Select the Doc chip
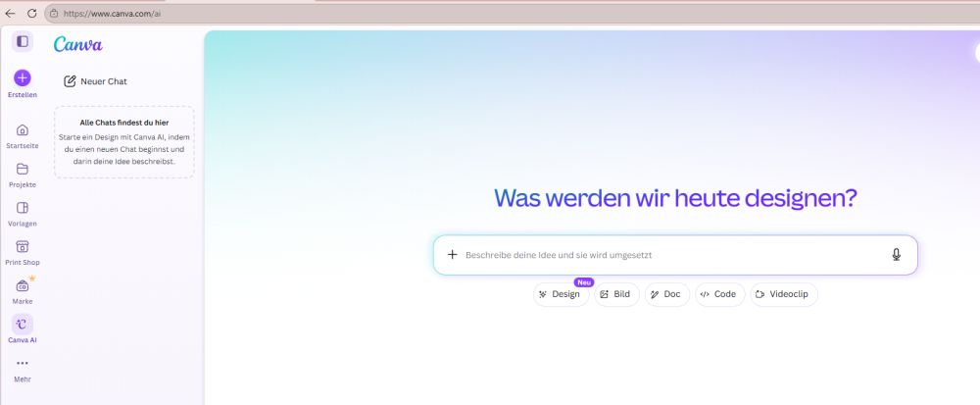 click(666, 294)
